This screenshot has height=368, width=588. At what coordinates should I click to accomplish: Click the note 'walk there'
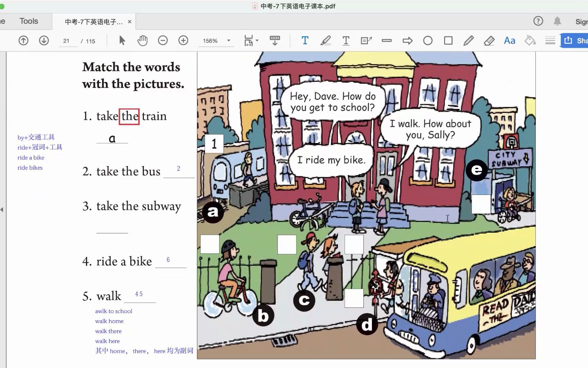(x=108, y=331)
